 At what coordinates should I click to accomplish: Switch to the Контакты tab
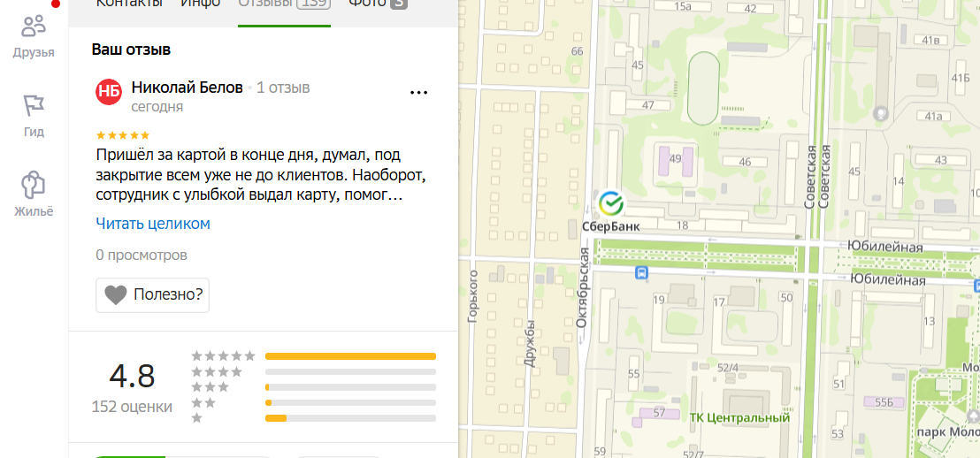pyautogui.click(x=129, y=4)
